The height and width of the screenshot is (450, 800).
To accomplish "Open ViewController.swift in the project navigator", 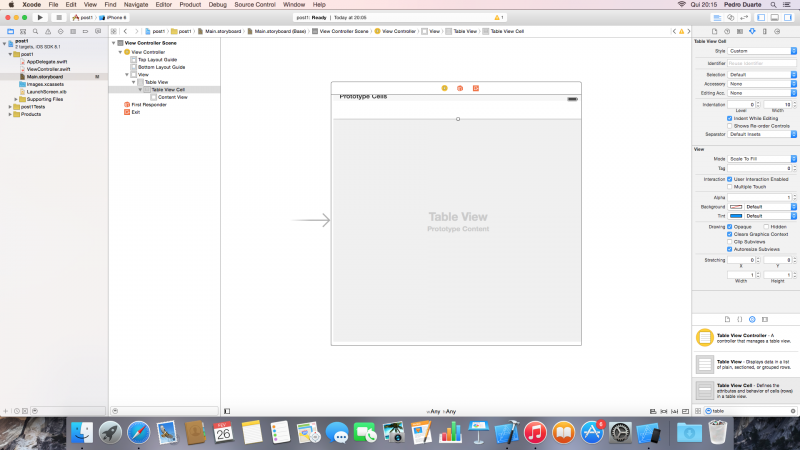I will pos(47,69).
